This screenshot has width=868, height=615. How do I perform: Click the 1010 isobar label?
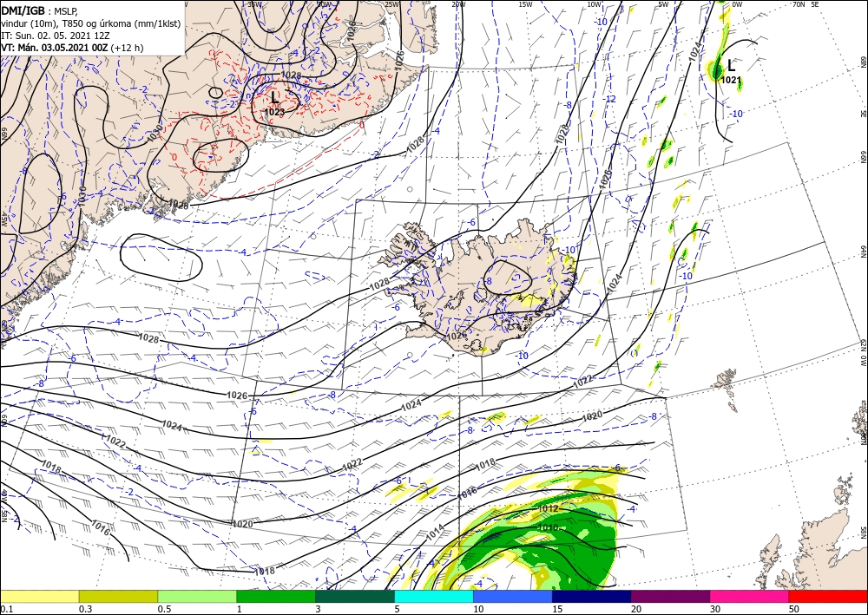click(x=548, y=527)
